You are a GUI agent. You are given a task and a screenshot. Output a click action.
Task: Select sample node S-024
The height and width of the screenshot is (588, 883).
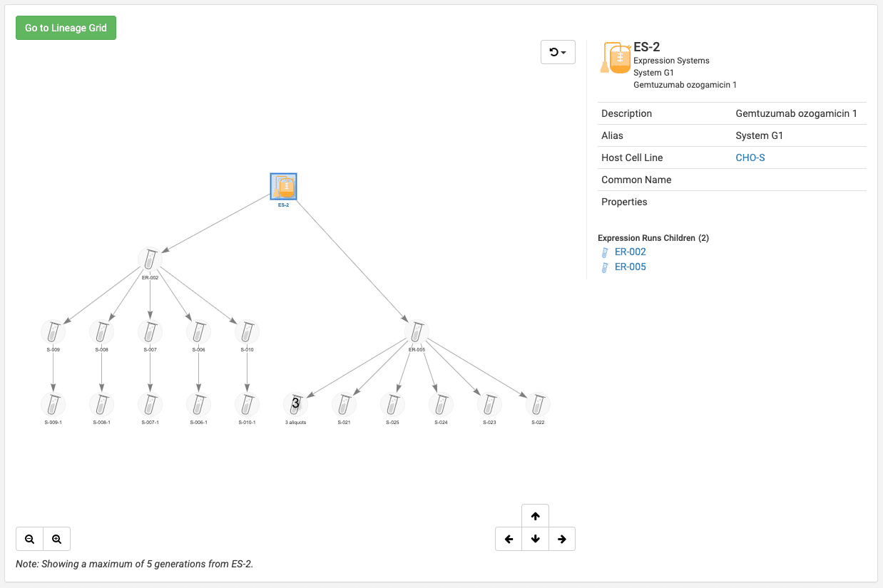click(441, 405)
